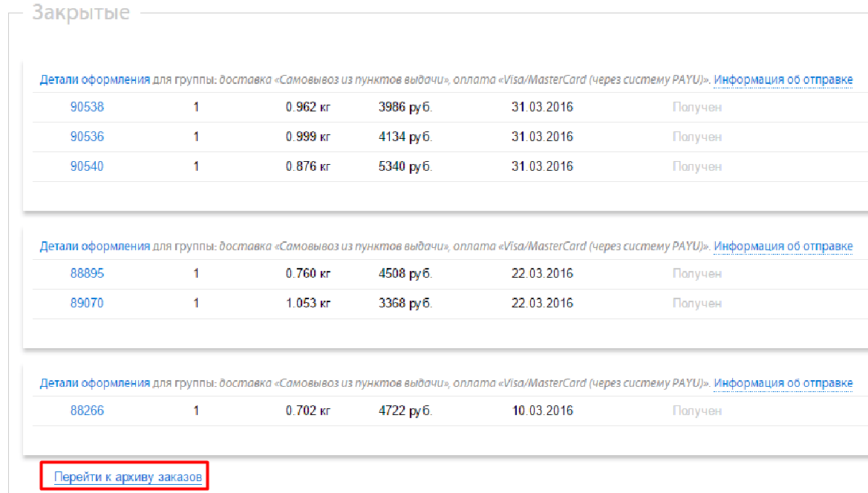Click date 22.03.2016 in order 88895 row

pos(542,273)
